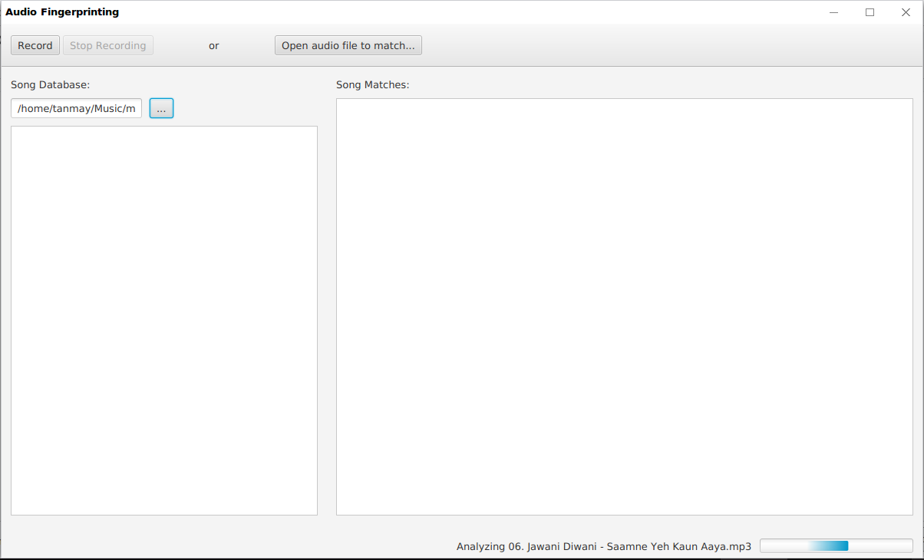Click the "Analyzing 06. Jawani Diwani" status text
This screenshot has width=924, height=560.
click(604, 546)
